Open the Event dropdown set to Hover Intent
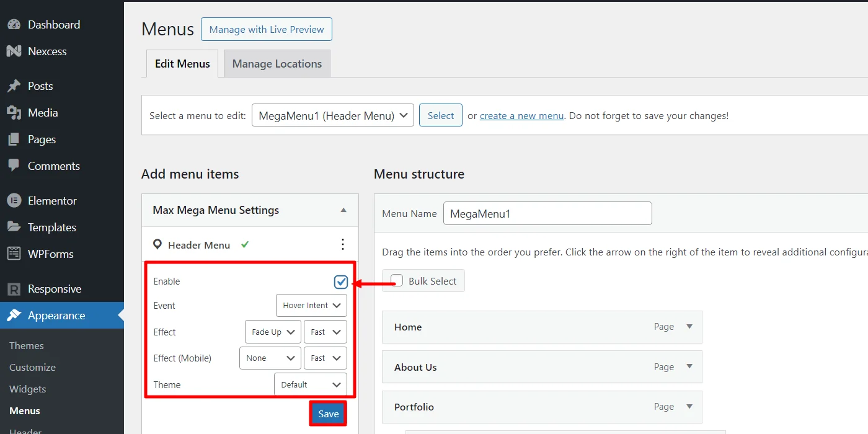Screen dimensions: 868x434 coord(311,306)
